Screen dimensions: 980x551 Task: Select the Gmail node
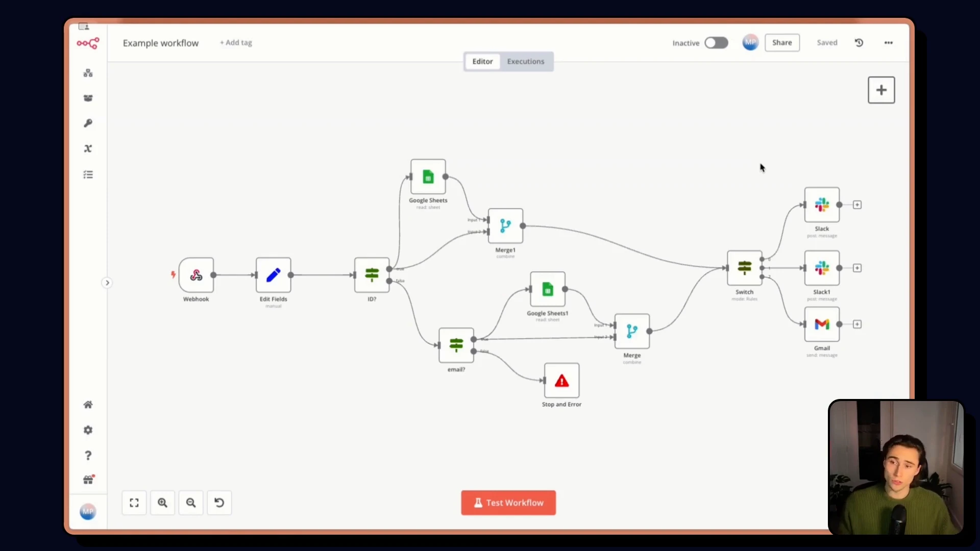point(822,324)
